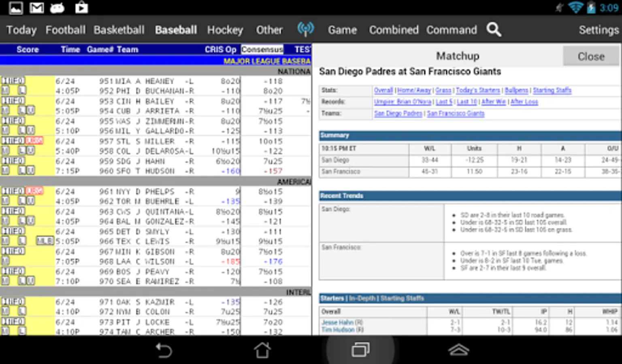This screenshot has width=622, height=364.
Task: Switch to Combined view
Action: [394, 30]
